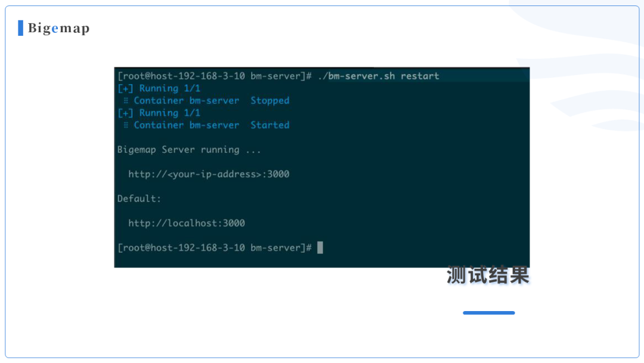The image size is (644, 363).
Task: Click the dotted icon before Started container
Action: [x=126, y=125]
